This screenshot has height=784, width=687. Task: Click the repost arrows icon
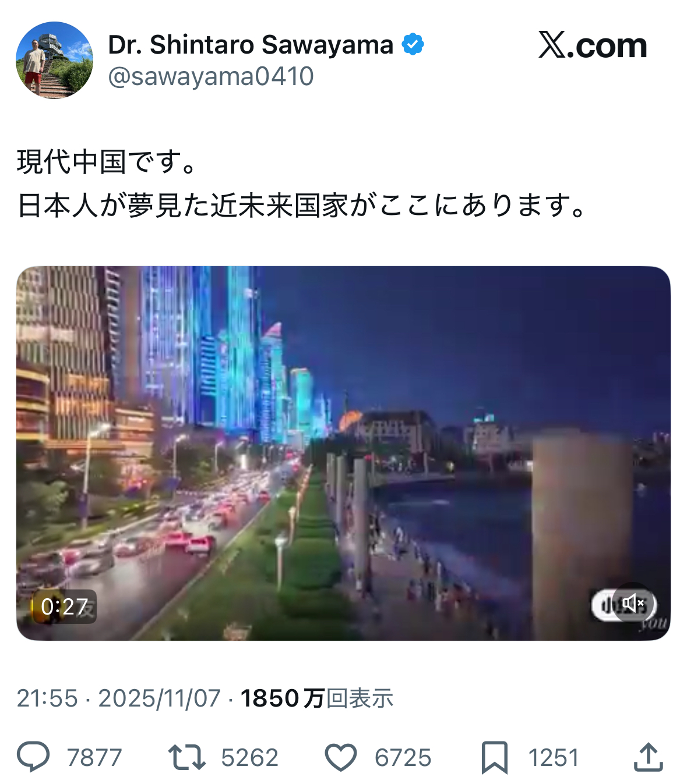pos(186,757)
